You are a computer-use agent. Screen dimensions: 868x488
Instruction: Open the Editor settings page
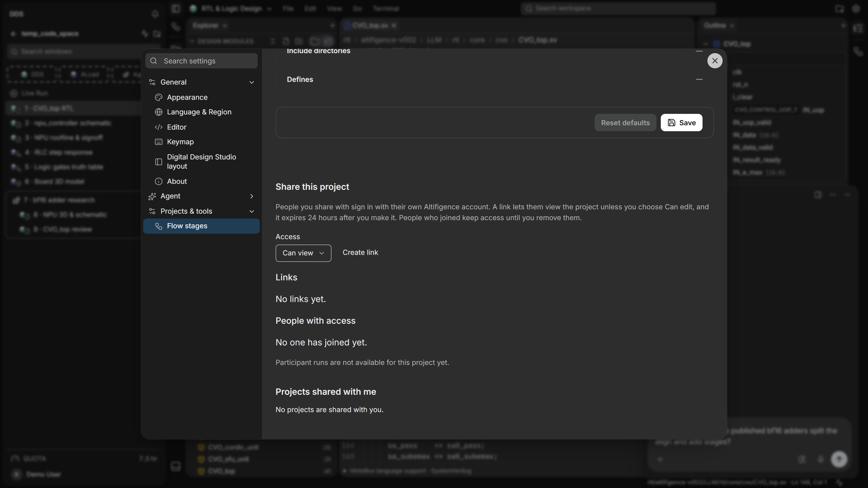[202, 127]
